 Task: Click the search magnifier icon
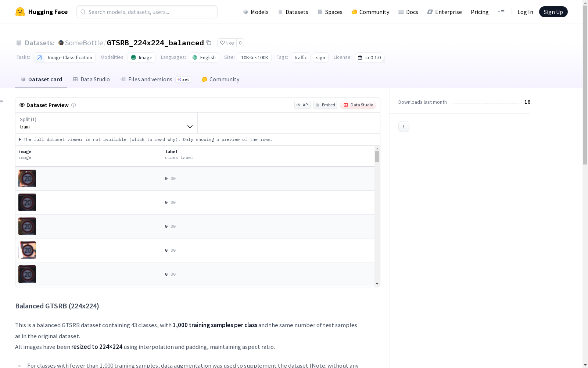click(83, 12)
